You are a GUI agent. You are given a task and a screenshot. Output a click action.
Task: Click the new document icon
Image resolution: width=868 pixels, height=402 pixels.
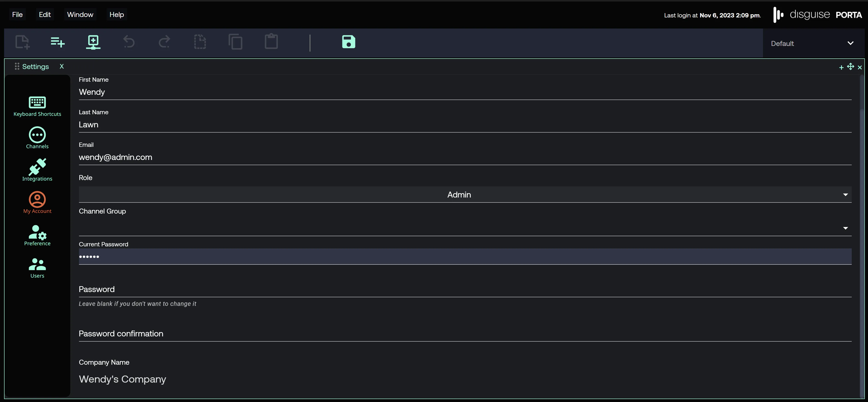(22, 42)
